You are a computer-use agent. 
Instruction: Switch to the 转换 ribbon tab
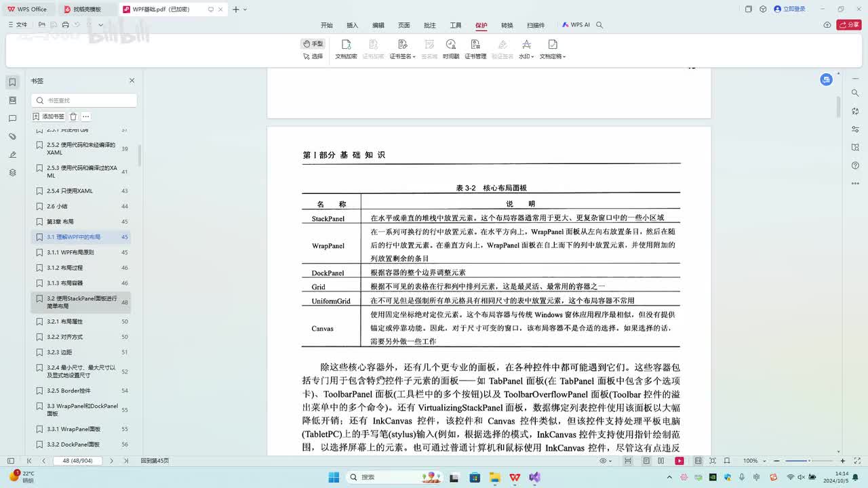[x=507, y=25]
